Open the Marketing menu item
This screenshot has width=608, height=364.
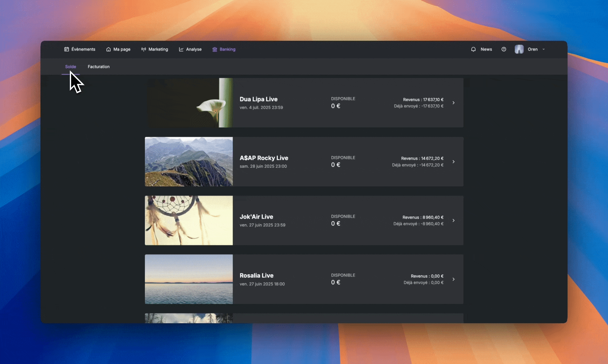155,49
